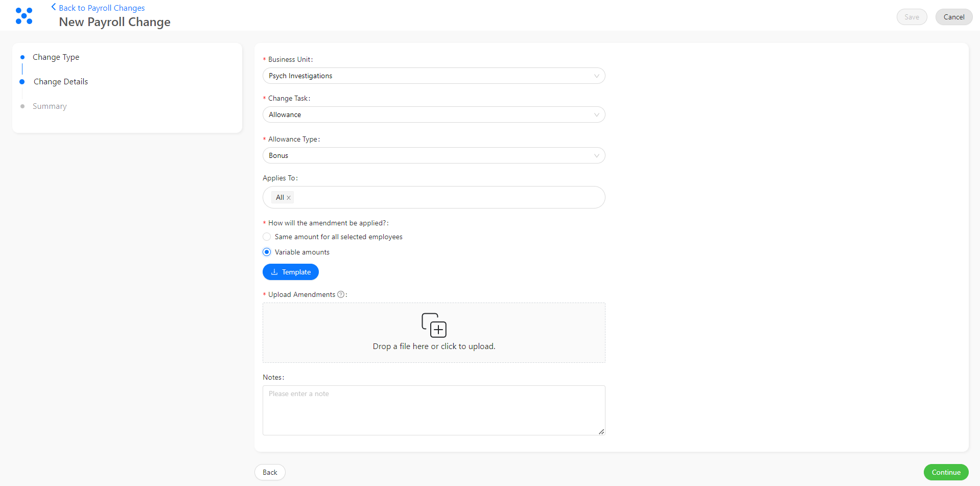Click the back chevron arrow icon
Viewport: 980px width, 486px height.
click(54, 7)
